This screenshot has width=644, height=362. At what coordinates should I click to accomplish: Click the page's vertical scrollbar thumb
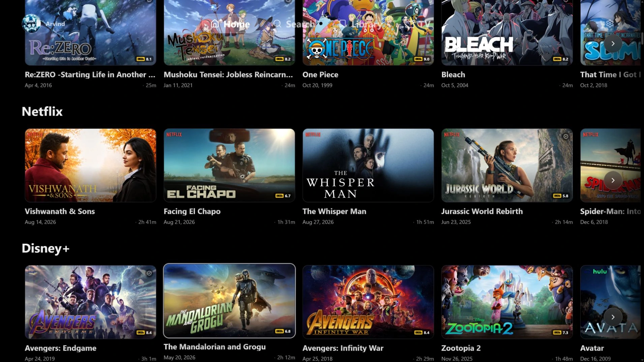point(642,39)
